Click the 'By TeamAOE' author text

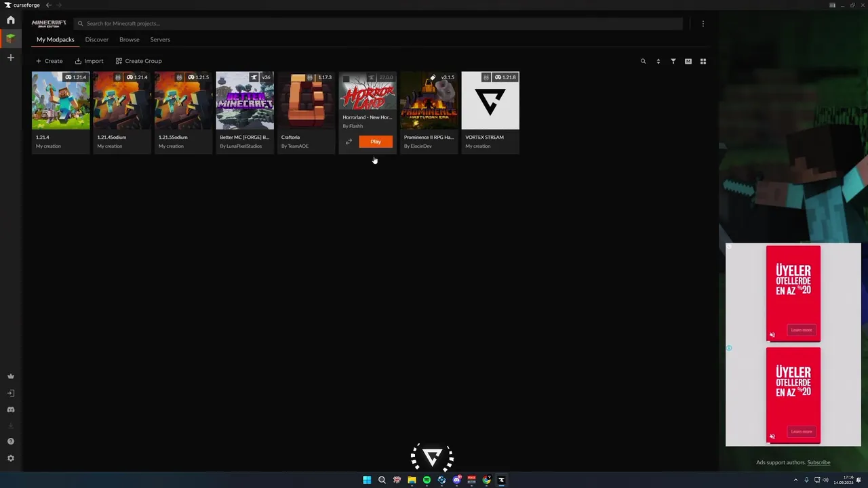[x=295, y=146]
